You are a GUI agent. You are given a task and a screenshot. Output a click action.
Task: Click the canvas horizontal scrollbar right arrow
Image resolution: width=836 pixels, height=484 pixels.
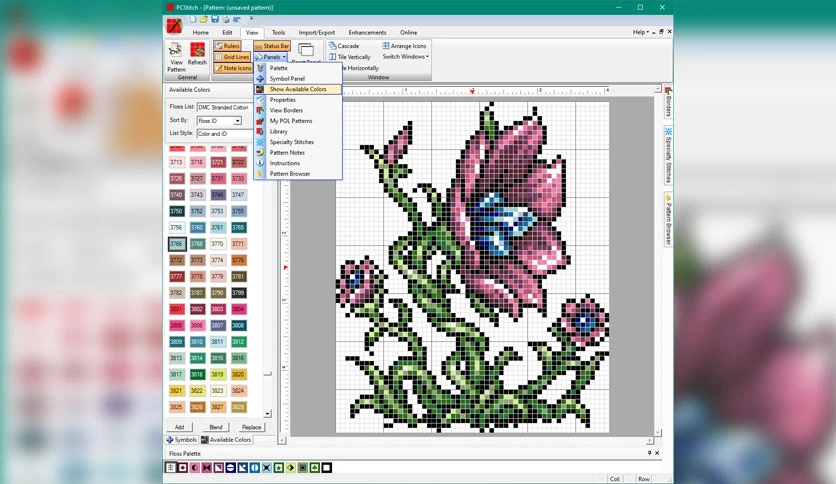(649, 441)
